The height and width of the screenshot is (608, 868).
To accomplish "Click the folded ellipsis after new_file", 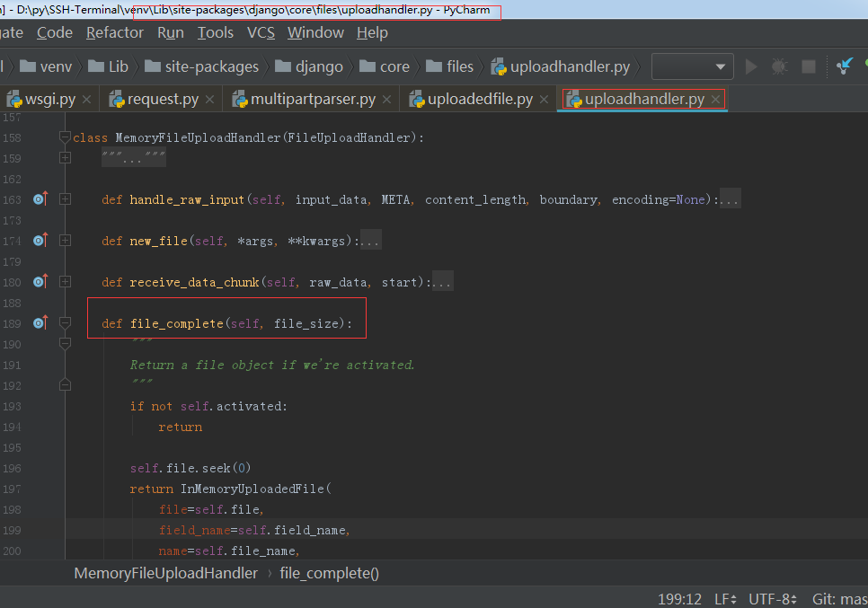I will point(370,242).
